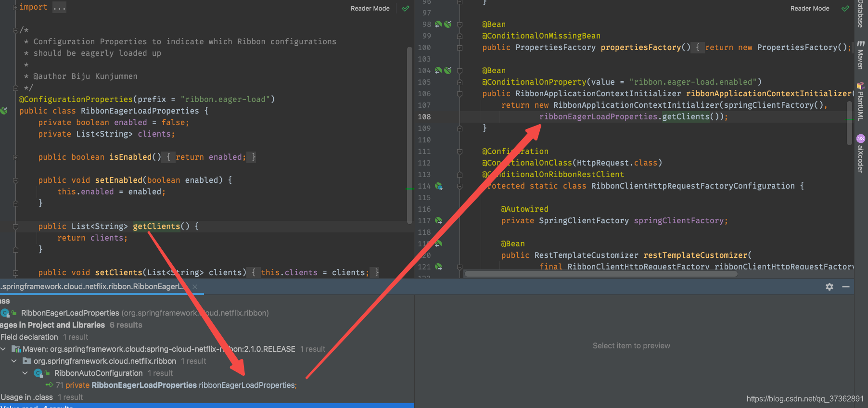The width and height of the screenshot is (868, 408).
Task: Click second bean gutter icon on line 104
Action: tap(448, 70)
